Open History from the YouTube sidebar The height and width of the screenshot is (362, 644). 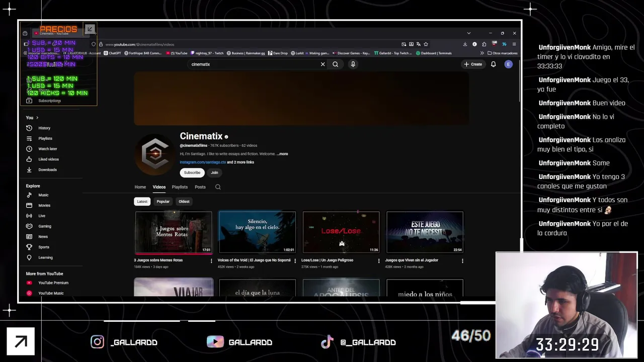click(x=44, y=128)
